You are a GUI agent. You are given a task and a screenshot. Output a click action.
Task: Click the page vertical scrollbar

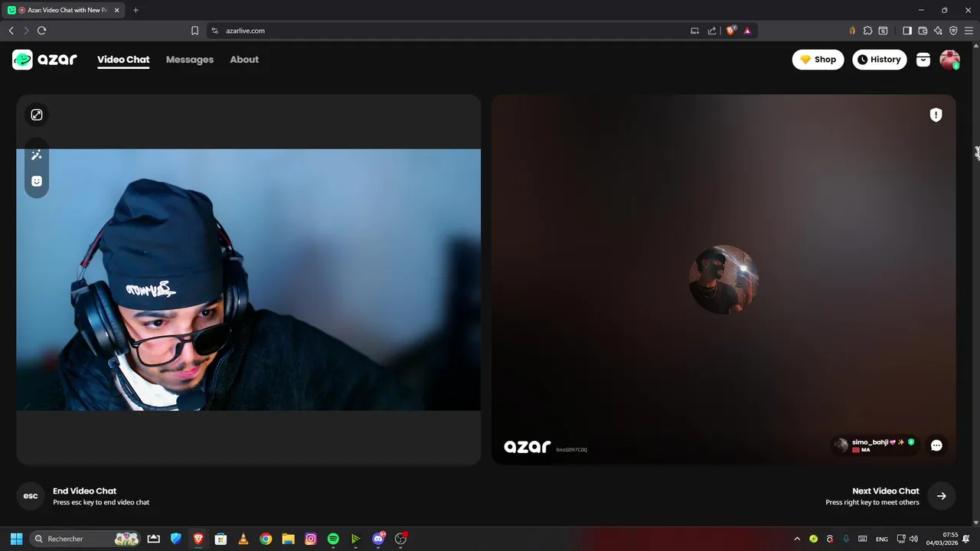click(976, 283)
